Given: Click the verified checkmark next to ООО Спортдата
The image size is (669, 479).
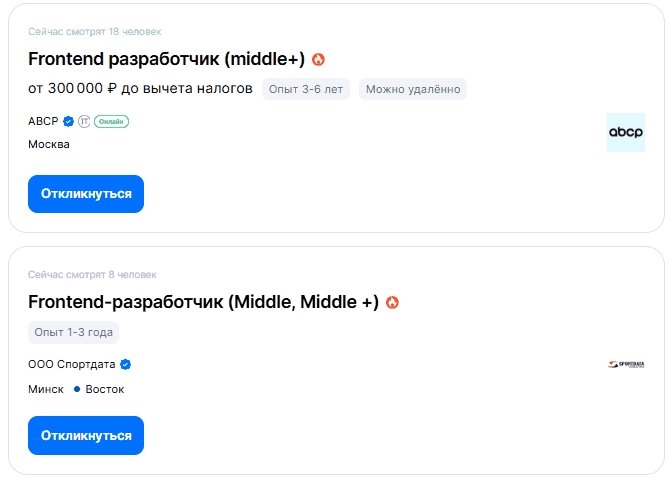Looking at the screenshot, I should [x=126, y=364].
